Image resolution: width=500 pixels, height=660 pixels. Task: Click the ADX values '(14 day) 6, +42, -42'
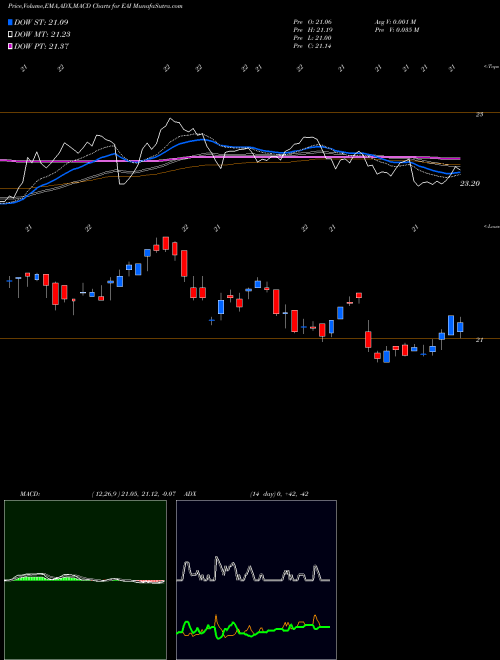[x=279, y=494]
